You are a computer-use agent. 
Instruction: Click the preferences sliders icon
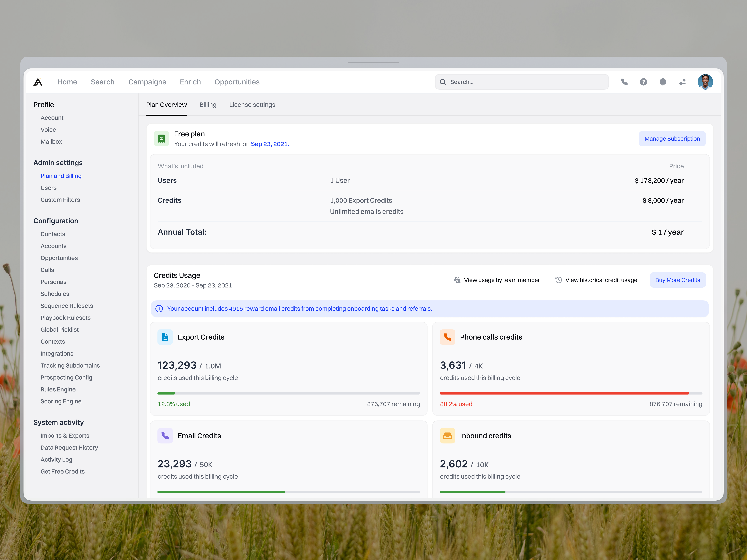[682, 82]
